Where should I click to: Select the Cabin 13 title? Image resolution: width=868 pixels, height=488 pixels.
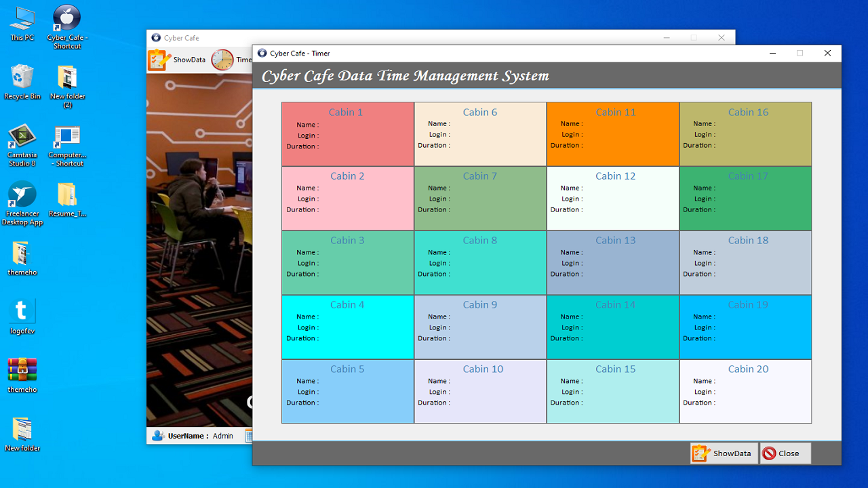pyautogui.click(x=616, y=241)
